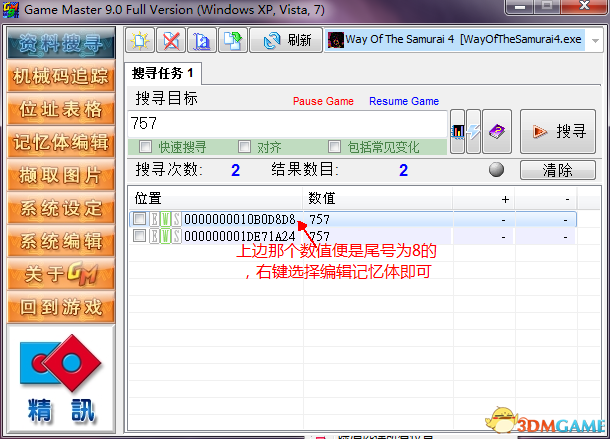Image resolution: width=610 pixels, height=439 pixels.
Task: Click value 757 in row 0000000010B0D8D8
Action: (x=319, y=220)
